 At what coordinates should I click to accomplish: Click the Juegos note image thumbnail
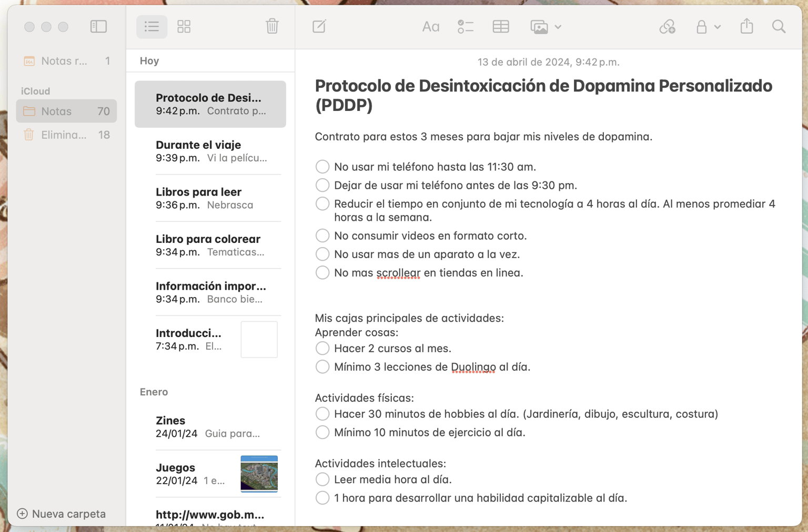point(259,474)
